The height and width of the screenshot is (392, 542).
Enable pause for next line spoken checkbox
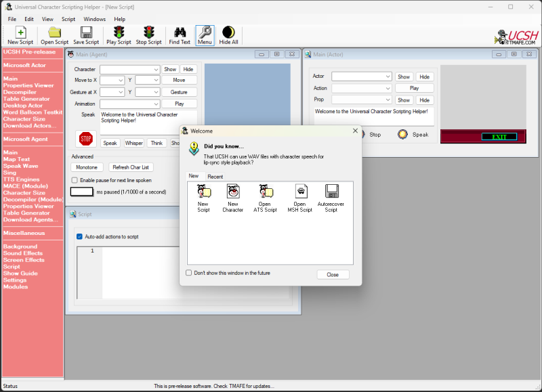point(75,180)
